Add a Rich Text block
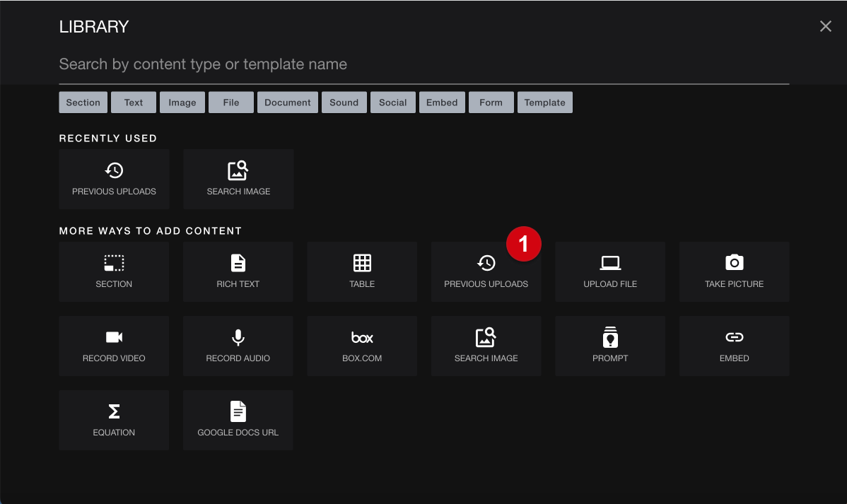 pyautogui.click(x=238, y=271)
